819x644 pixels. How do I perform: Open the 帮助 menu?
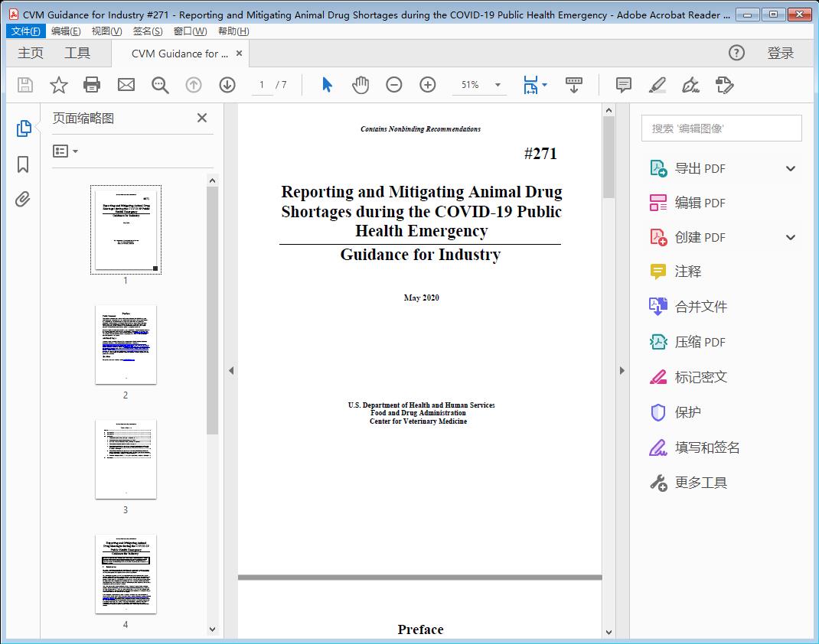pos(232,31)
